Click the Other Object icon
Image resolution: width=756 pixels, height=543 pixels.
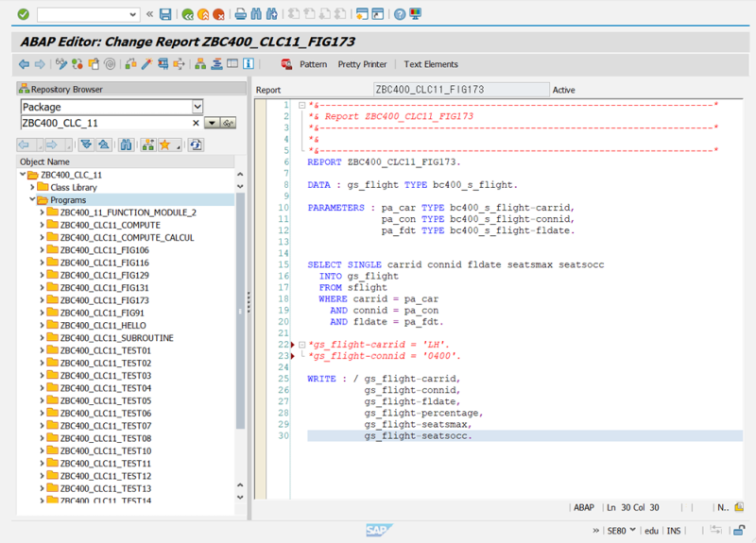tap(94, 64)
